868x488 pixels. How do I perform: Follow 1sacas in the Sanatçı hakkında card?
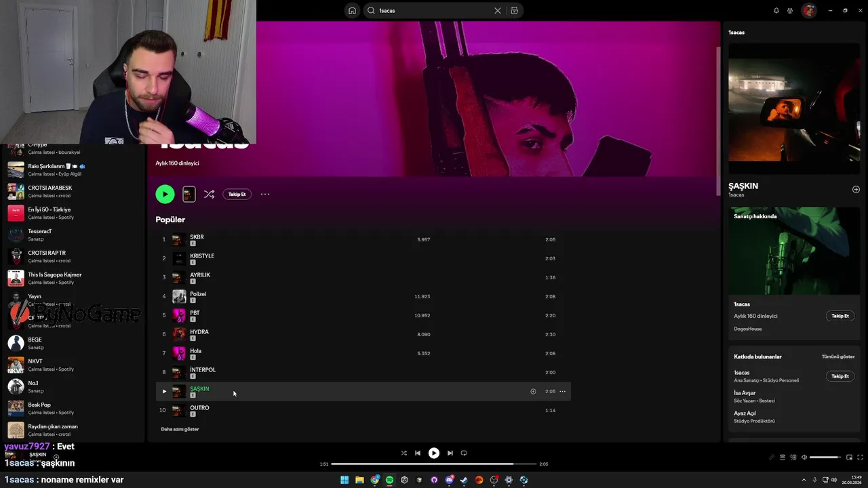coord(840,316)
